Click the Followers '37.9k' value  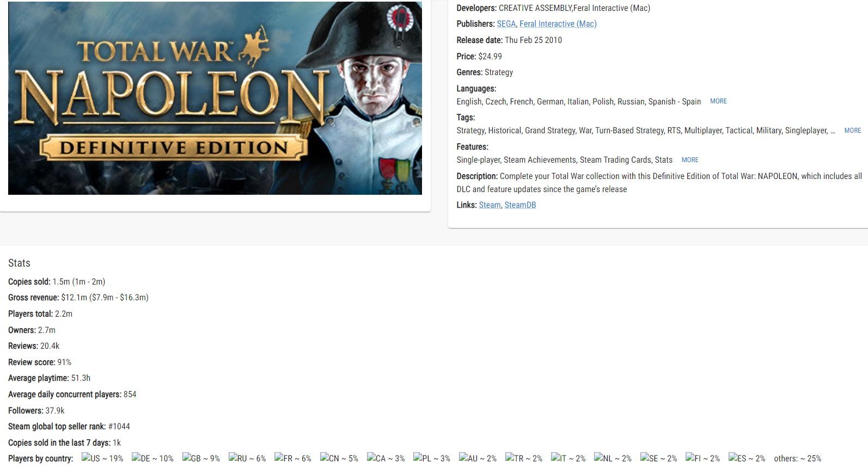[x=55, y=411]
